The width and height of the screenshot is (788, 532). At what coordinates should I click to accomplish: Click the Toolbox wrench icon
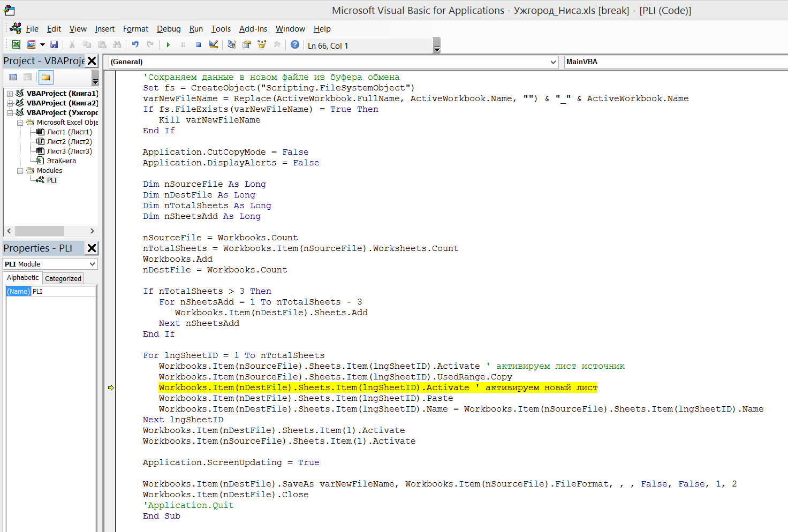tap(277, 45)
